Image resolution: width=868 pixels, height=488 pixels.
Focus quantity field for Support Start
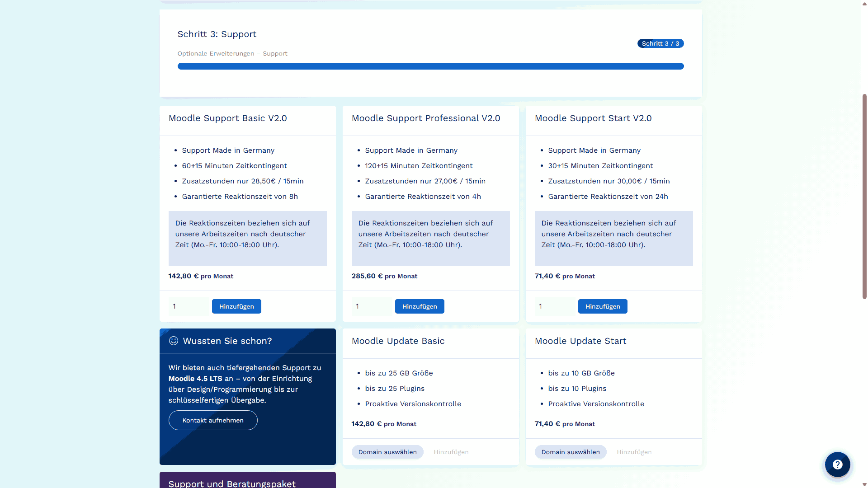tap(555, 306)
